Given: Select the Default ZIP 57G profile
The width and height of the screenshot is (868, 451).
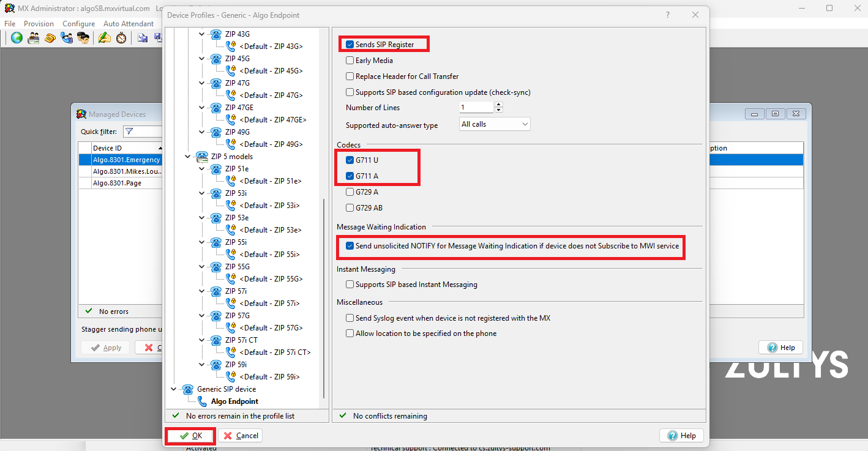Looking at the screenshot, I should click(271, 328).
